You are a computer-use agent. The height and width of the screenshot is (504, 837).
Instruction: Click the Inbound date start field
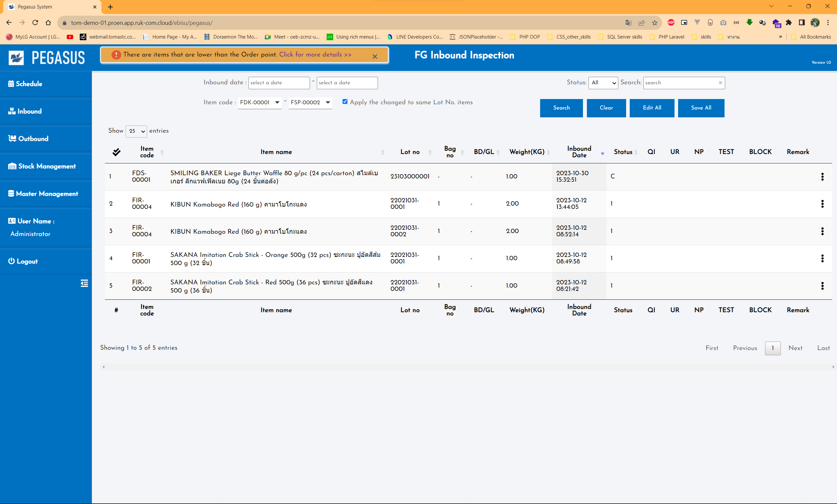point(279,82)
